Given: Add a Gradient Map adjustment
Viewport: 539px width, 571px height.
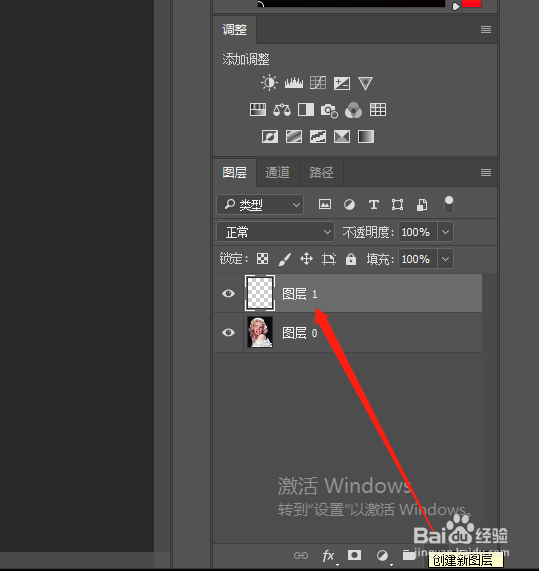Looking at the screenshot, I should point(366,137).
